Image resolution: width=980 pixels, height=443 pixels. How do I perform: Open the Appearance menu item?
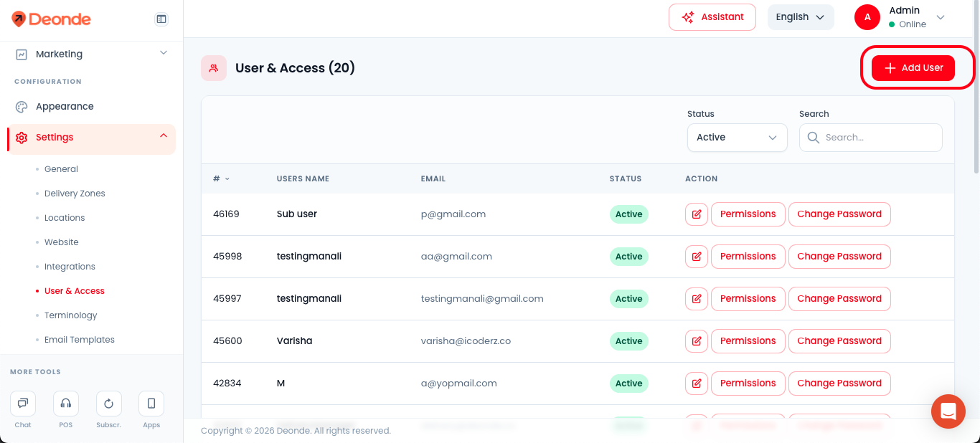point(65,106)
